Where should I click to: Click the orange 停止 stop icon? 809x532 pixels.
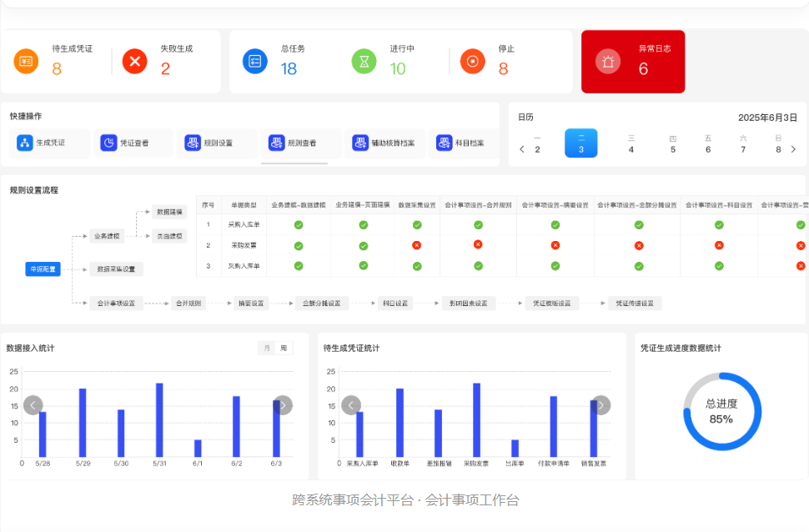473,62
